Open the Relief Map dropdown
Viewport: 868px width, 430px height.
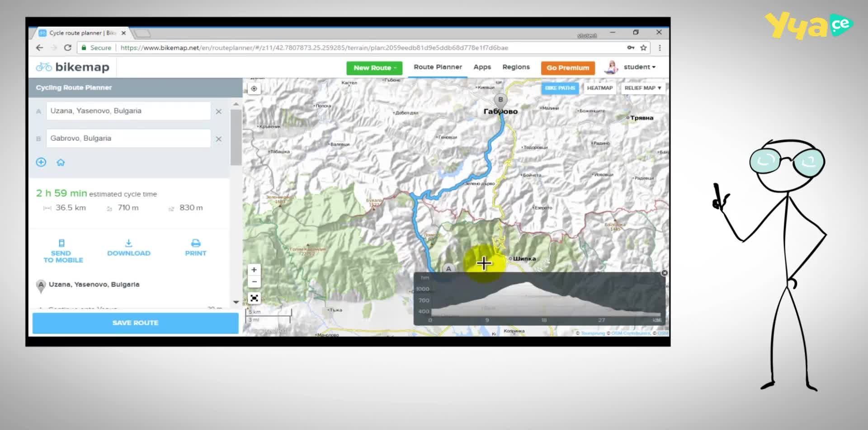coord(642,88)
